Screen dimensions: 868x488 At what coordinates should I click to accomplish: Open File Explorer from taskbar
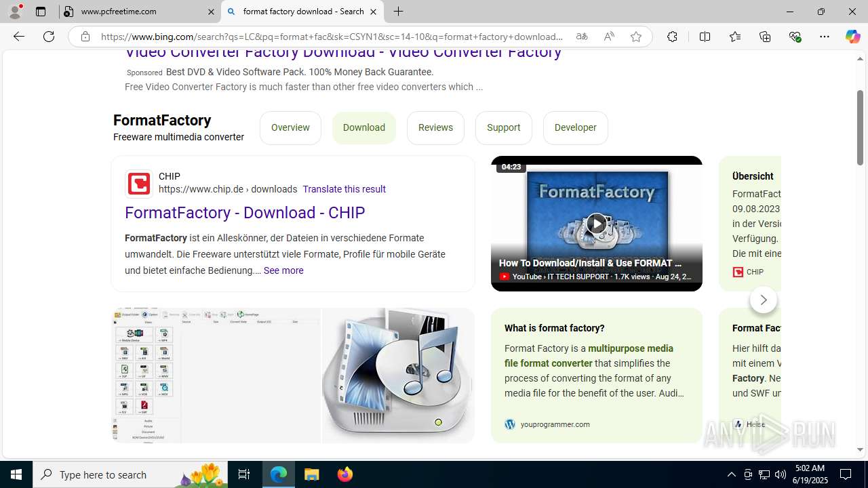(x=311, y=474)
